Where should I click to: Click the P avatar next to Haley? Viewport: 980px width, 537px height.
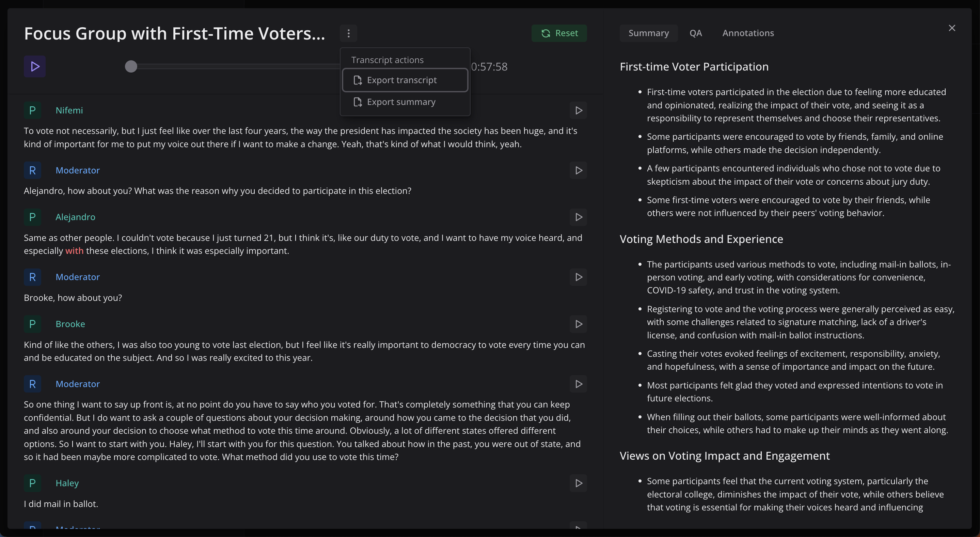[32, 484]
